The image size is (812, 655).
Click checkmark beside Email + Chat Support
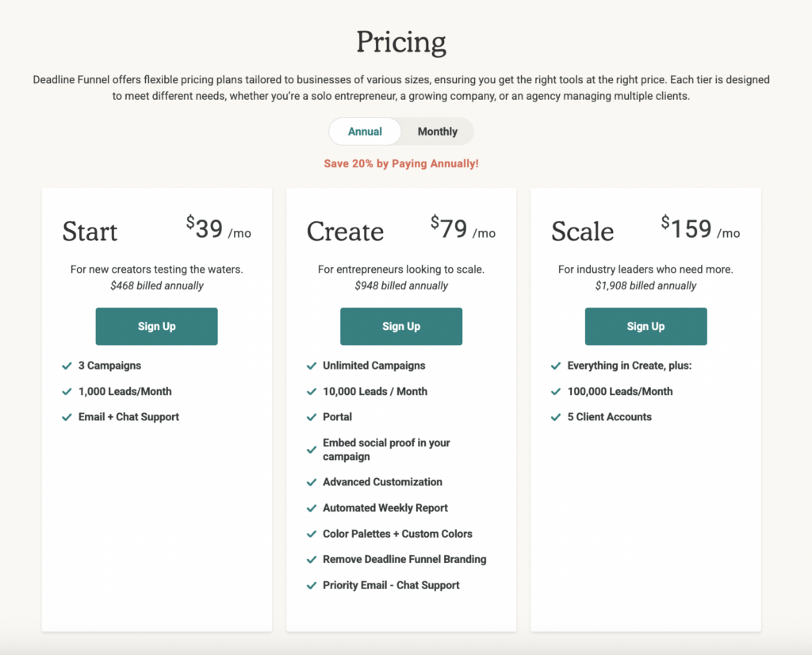[67, 417]
